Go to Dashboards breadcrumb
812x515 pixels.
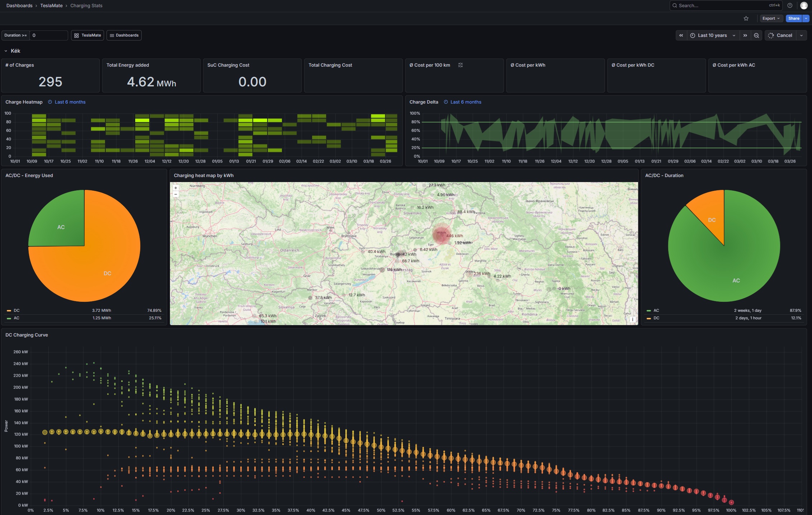(x=19, y=5)
